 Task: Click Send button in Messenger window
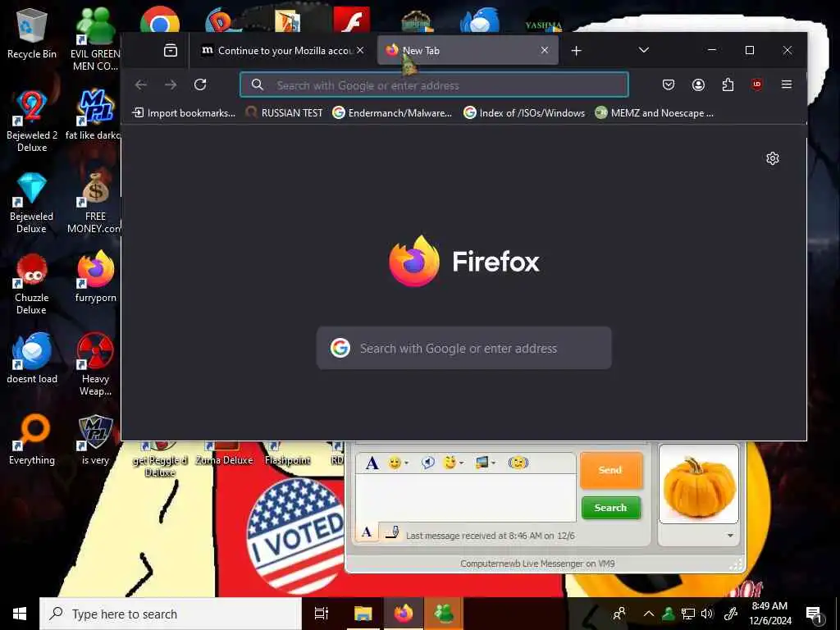coord(610,470)
